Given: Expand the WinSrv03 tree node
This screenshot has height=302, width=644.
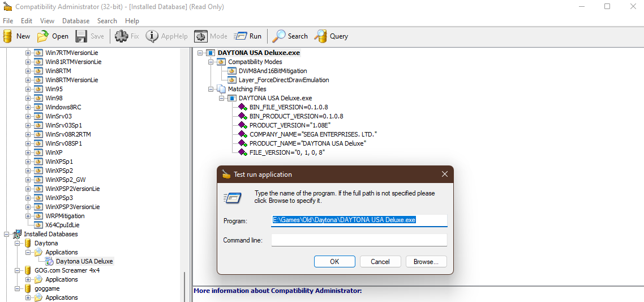Looking at the screenshot, I should coord(28,116).
